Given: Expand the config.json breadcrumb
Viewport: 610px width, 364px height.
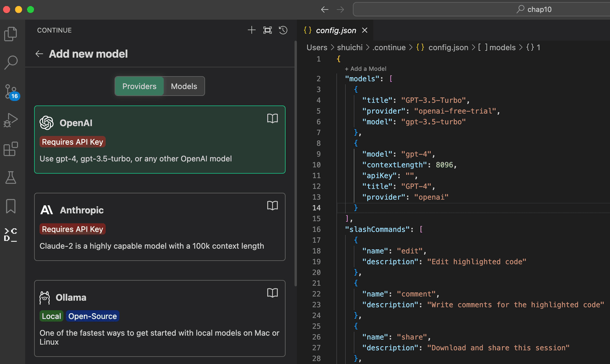Looking at the screenshot, I should [x=448, y=47].
